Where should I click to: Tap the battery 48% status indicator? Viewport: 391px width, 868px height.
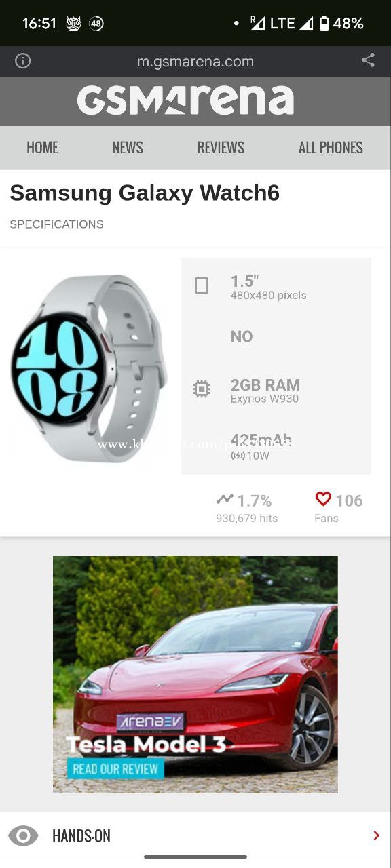pos(341,23)
